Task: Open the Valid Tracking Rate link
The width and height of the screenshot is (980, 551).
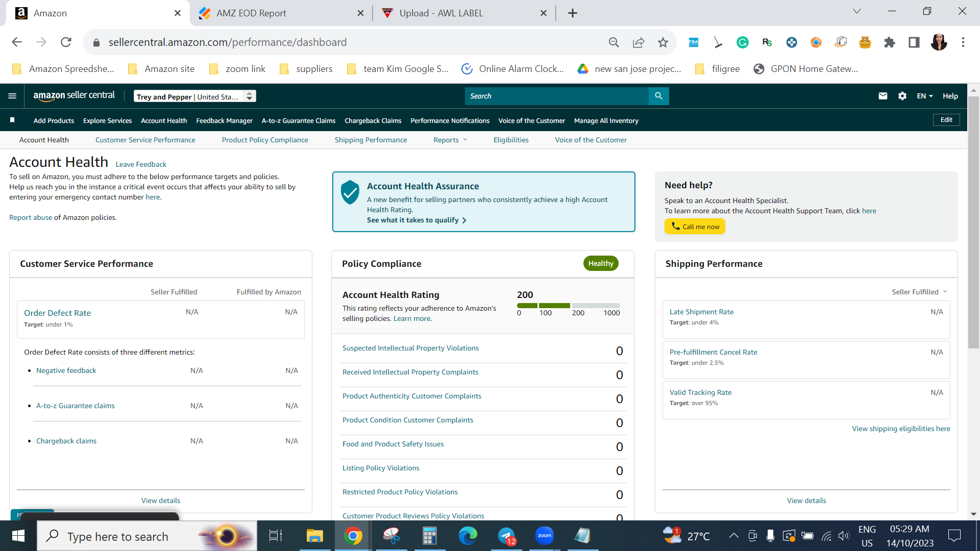Action: [x=700, y=392]
